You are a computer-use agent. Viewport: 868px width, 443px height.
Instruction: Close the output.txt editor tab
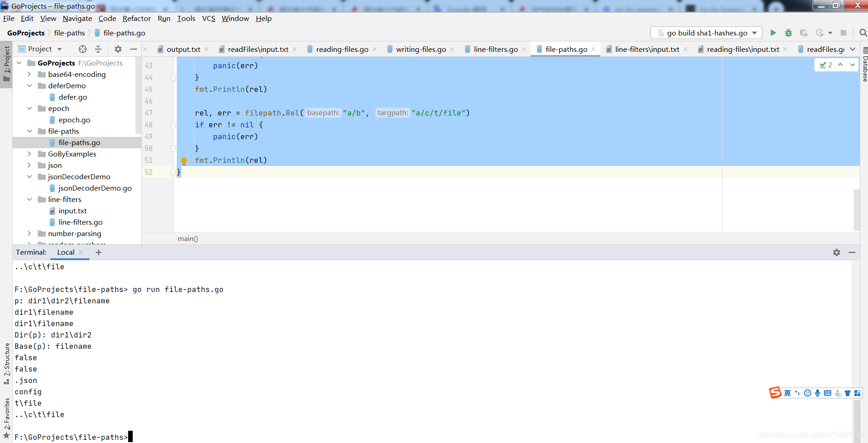click(x=206, y=49)
